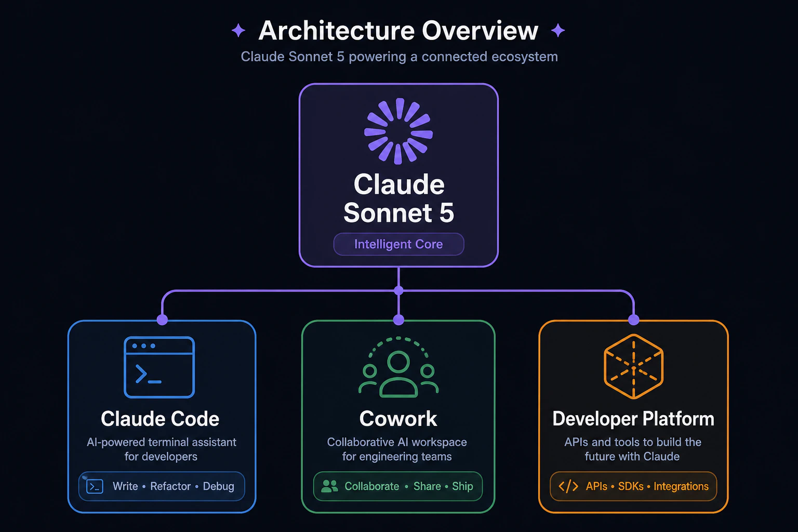The height and width of the screenshot is (532, 798).
Task: Click the APIs • SDKs • Integrations pill
Action: [x=633, y=486]
